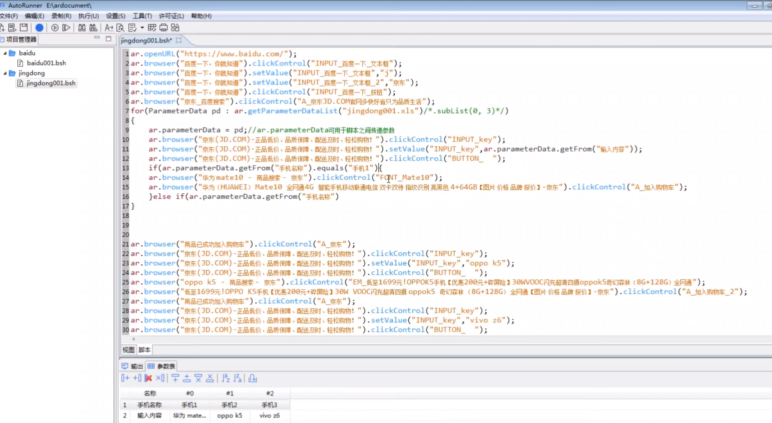Click the run script play icon
The image size is (772, 423).
point(54,28)
